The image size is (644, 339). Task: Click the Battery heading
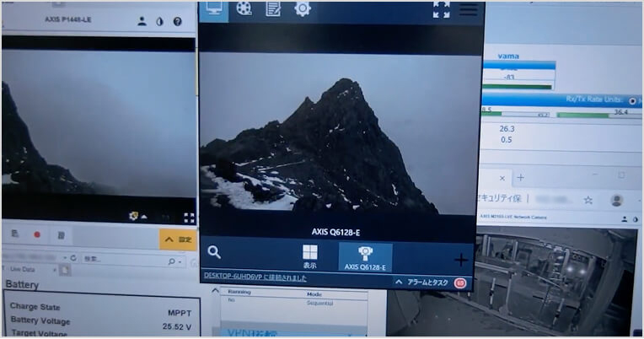pos(22,285)
